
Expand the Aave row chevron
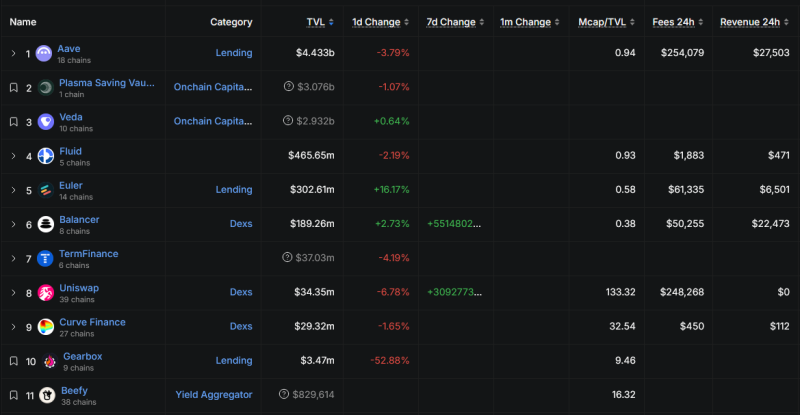[x=13, y=53]
